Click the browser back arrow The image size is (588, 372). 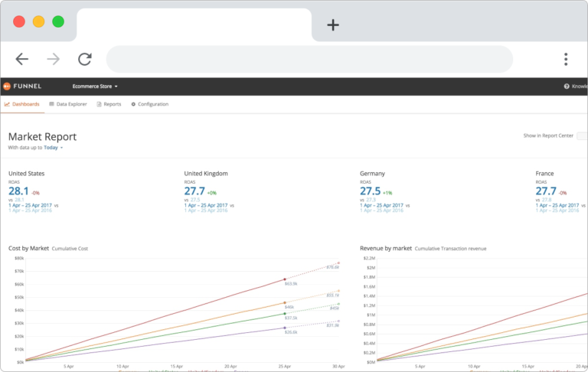pos(21,59)
